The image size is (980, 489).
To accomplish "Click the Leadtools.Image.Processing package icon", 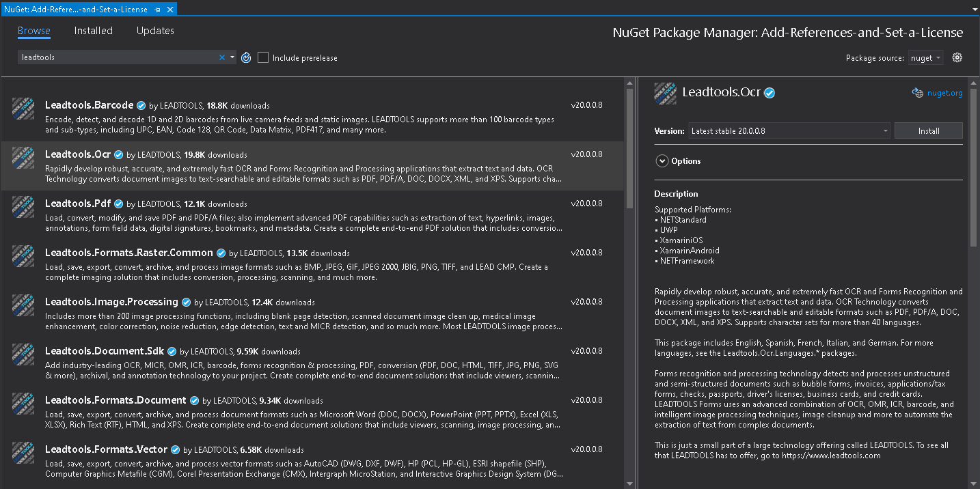I will 23,305.
